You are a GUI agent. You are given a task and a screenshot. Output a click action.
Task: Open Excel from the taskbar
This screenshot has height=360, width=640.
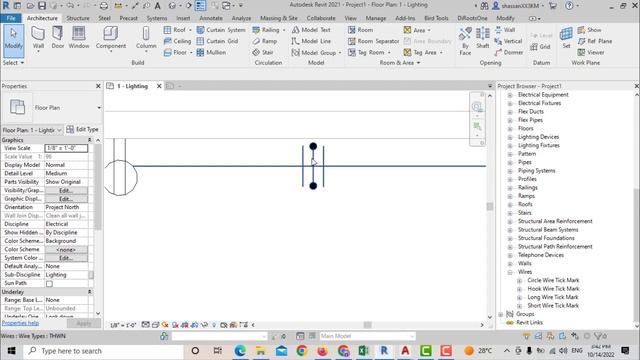(x=363, y=351)
